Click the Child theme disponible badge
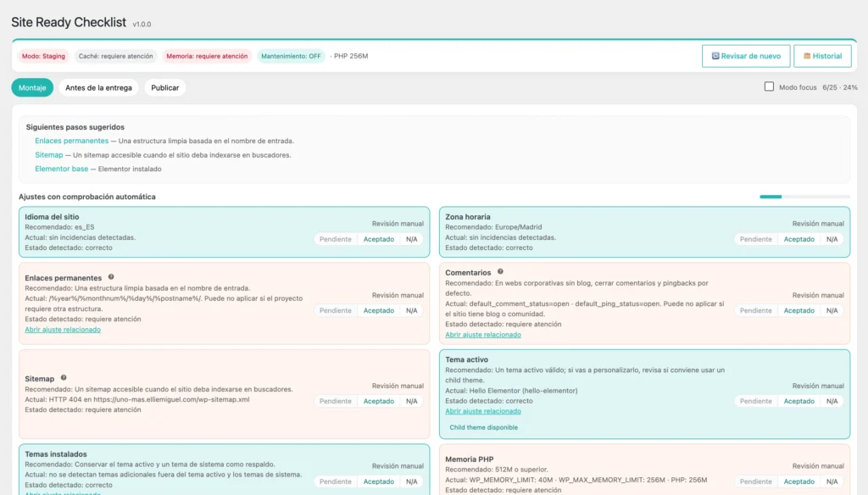Image resolution: width=868 pixels, height=495 pixels. [x=483, y=427]
